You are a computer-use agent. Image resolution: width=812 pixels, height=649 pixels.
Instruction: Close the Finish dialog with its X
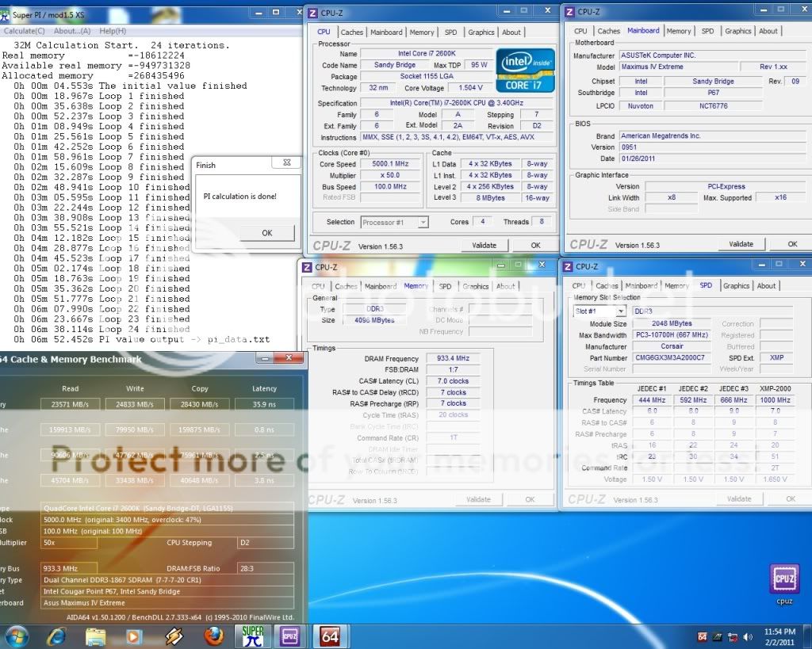286,162
